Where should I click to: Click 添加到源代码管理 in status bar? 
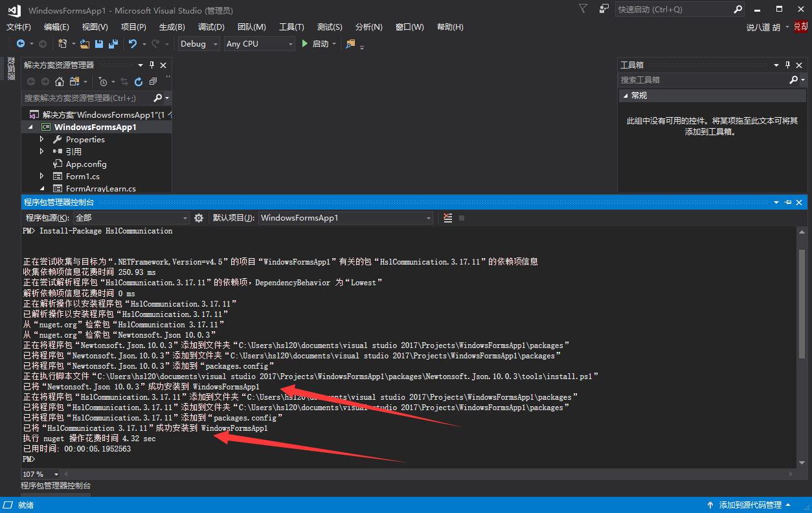[750, 505]
